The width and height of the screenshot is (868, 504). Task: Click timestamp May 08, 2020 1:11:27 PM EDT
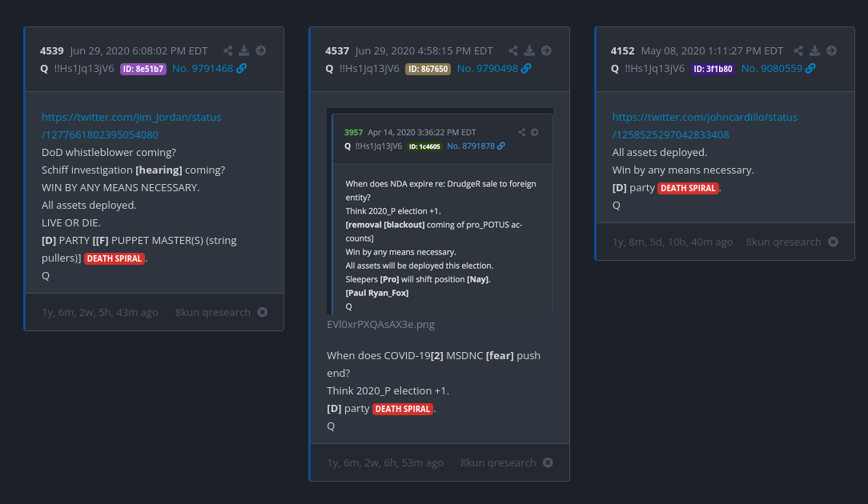point(712,51)
